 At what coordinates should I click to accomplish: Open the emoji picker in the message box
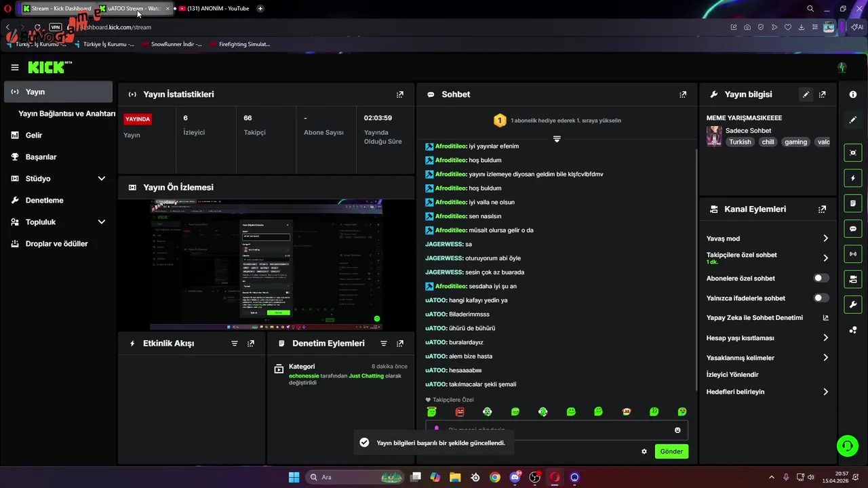click(x=677, y=430)
